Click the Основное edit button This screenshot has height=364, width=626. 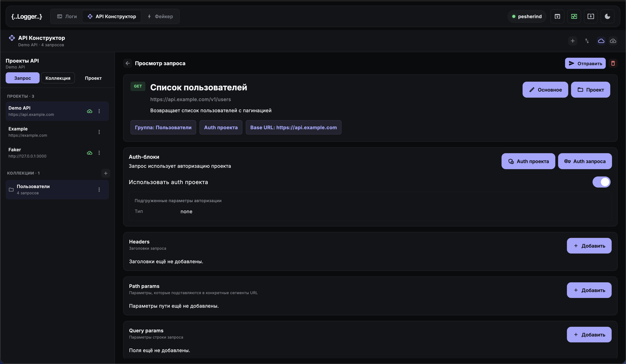(x=545, y=90)
